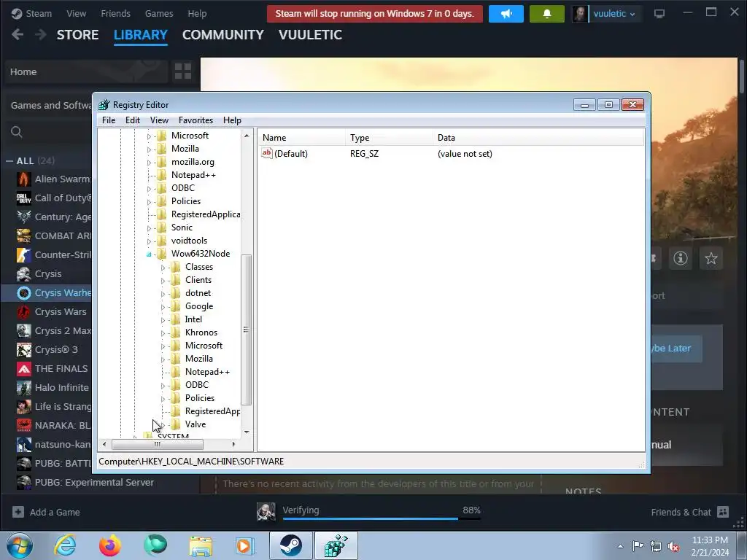Open the Registry Editor File menu
Screen dimensions: 747x560
tap(109, 120)
